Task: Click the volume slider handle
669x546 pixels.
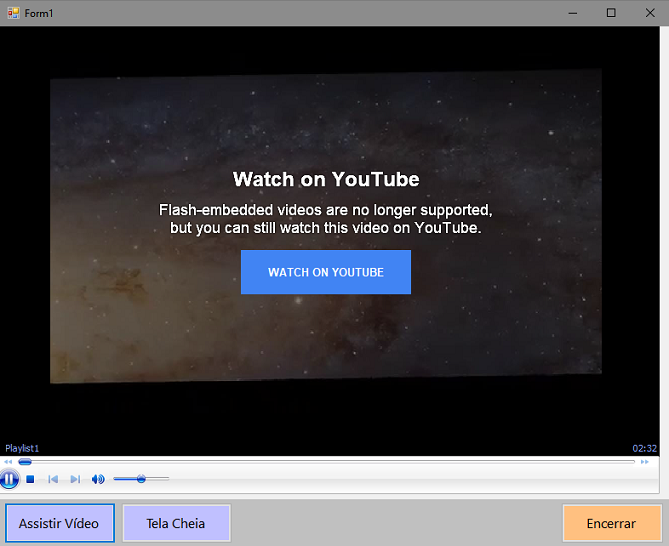Action: point(141,479)
